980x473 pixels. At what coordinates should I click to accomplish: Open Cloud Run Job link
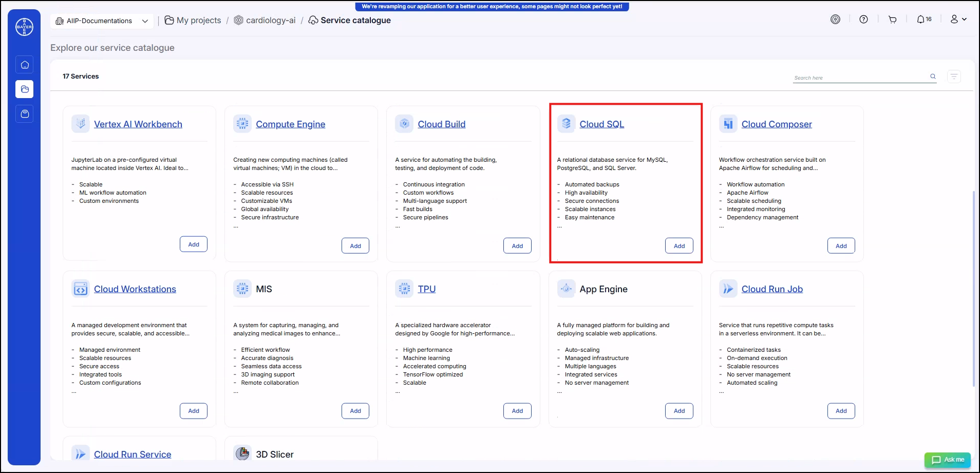[772, 289]
